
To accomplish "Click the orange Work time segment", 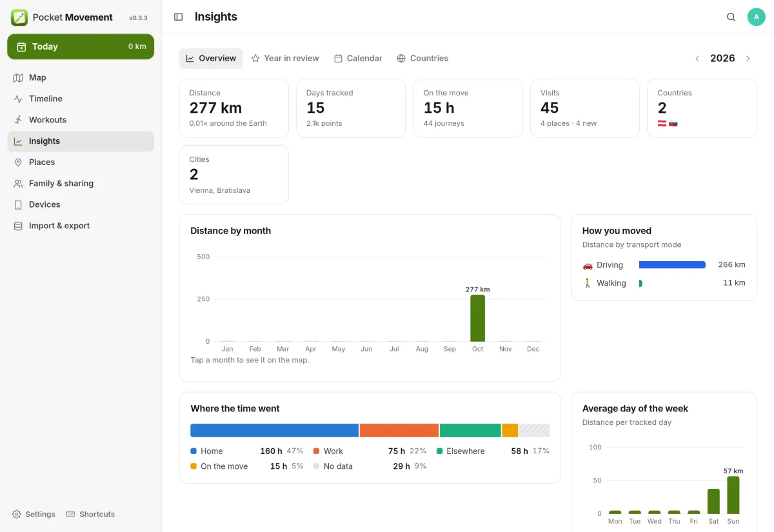I will coord(399,430).
